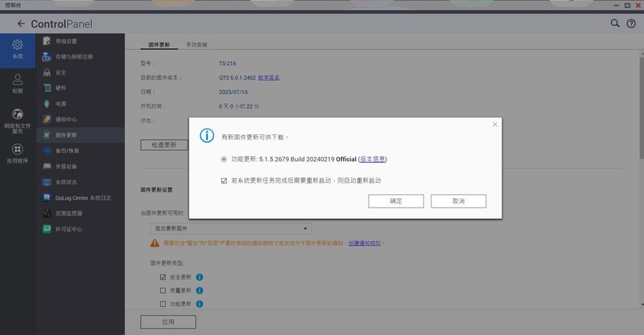Select the 系统 gear icon in sidebar
The image size is (644, 335).
[x=17, y=44]
